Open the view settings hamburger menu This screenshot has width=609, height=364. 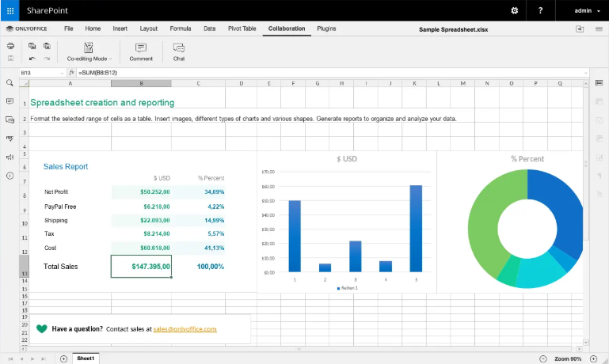click(x=599, y=29)
